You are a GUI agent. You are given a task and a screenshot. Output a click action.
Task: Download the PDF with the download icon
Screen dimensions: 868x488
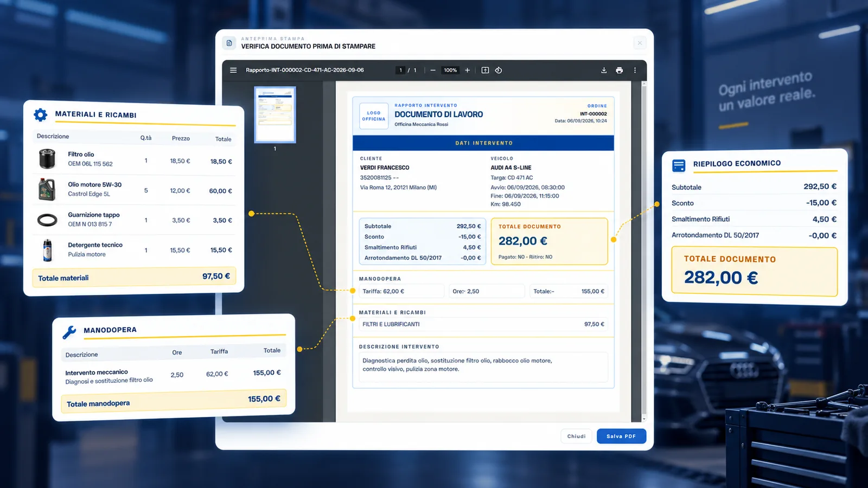[604, 70]
